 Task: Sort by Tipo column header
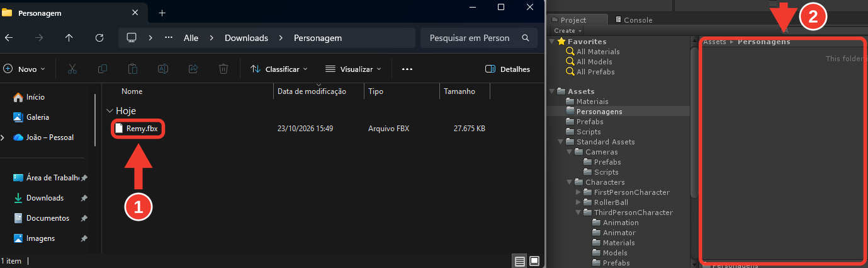[x=376, y=91]
